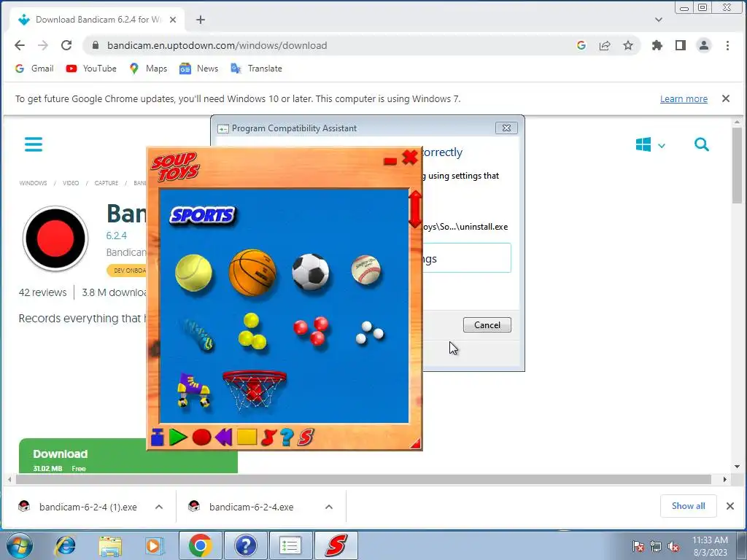747x560 pixels.
Task: Bookmark this page with star icon
Action: click(628, 45)
